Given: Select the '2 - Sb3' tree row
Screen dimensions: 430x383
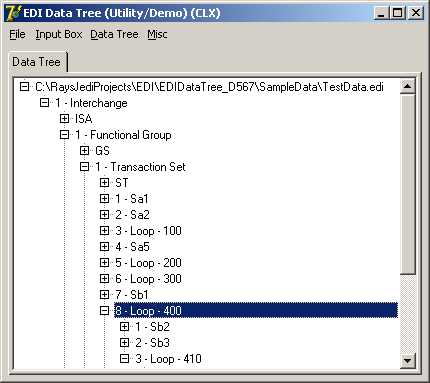Looking at the screenshot, I should pos(152,343).
